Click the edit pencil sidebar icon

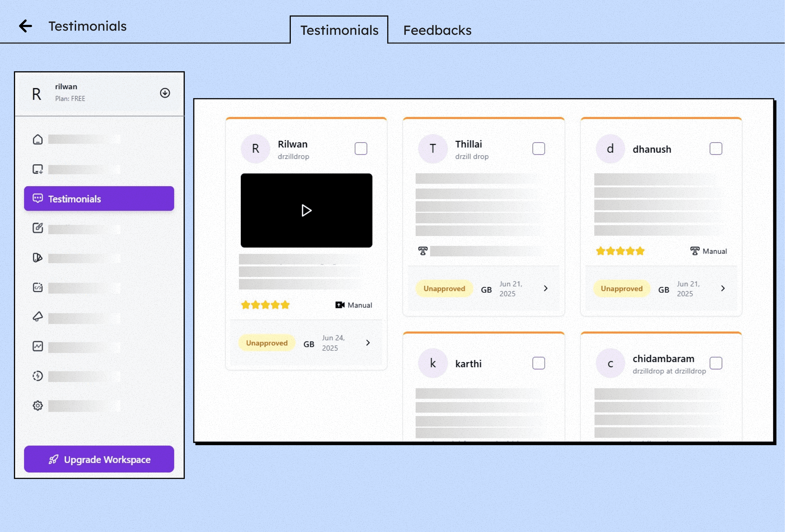coord(38,228)
